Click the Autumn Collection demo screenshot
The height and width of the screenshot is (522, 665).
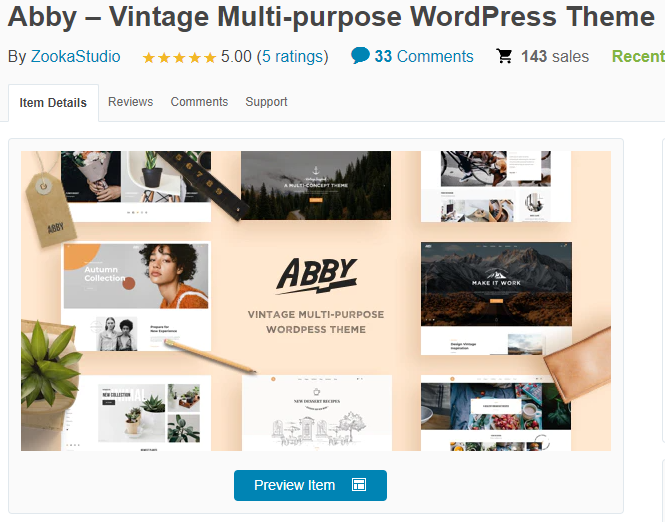136,296
